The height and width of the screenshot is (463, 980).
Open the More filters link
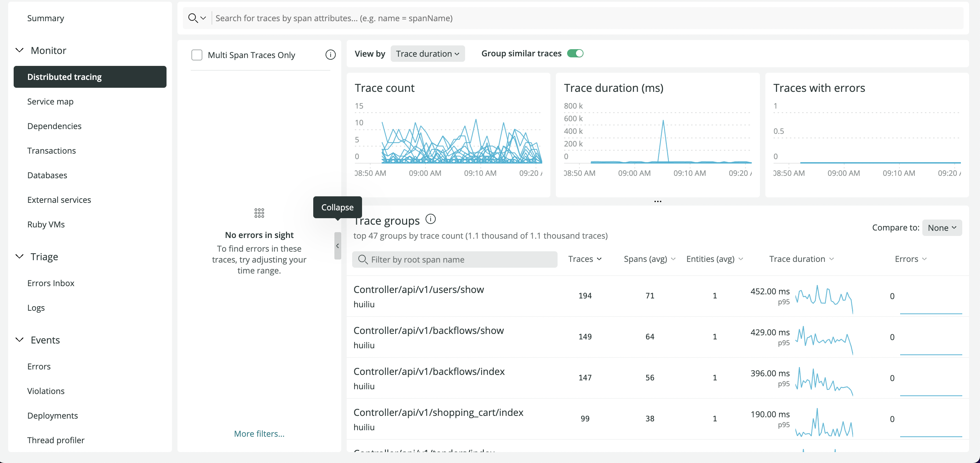(259, 434)
